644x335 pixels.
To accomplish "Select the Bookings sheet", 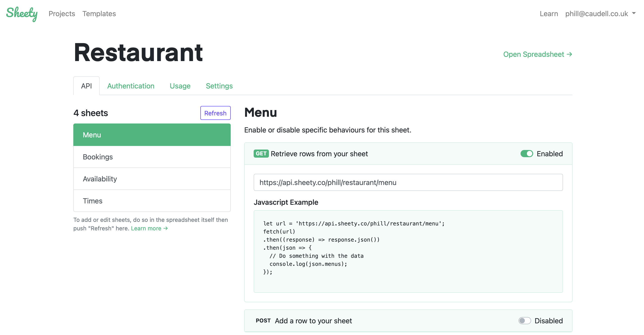I will (x=152, y=157).
